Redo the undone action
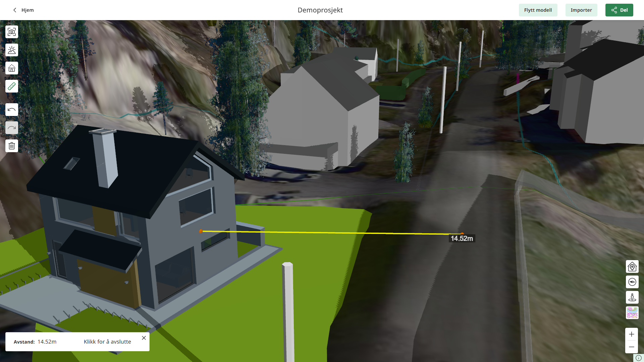Viewport: 644px width, 362px height. tap(12, 128)
